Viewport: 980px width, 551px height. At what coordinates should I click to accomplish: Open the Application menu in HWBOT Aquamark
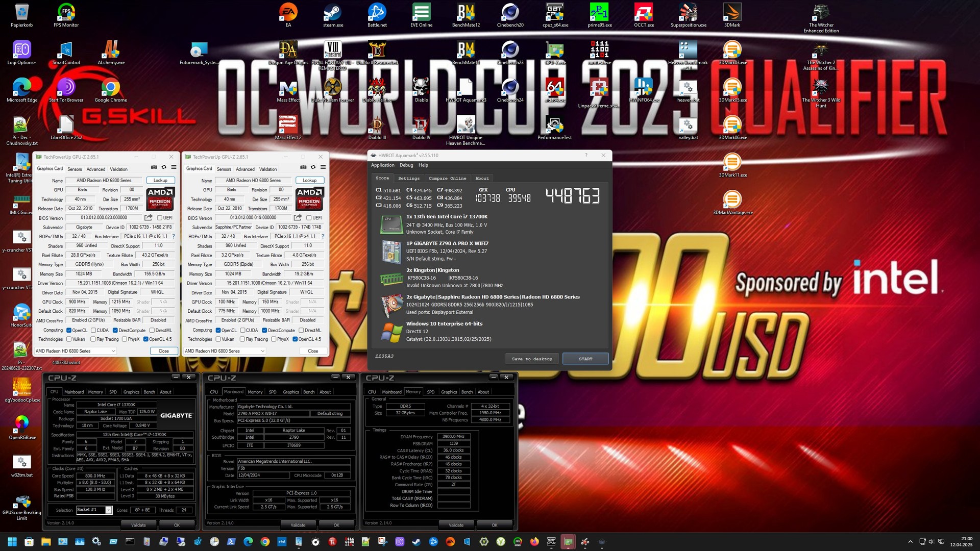coord(382,165)
